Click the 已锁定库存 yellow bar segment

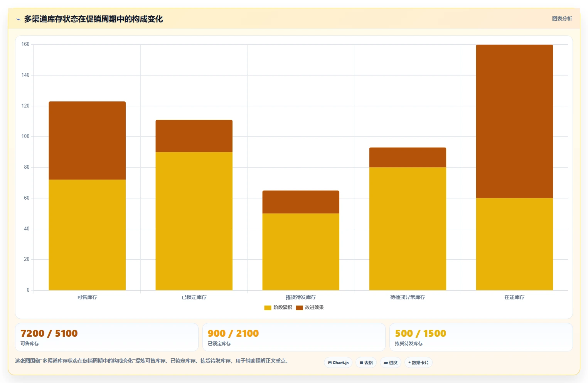194,221
